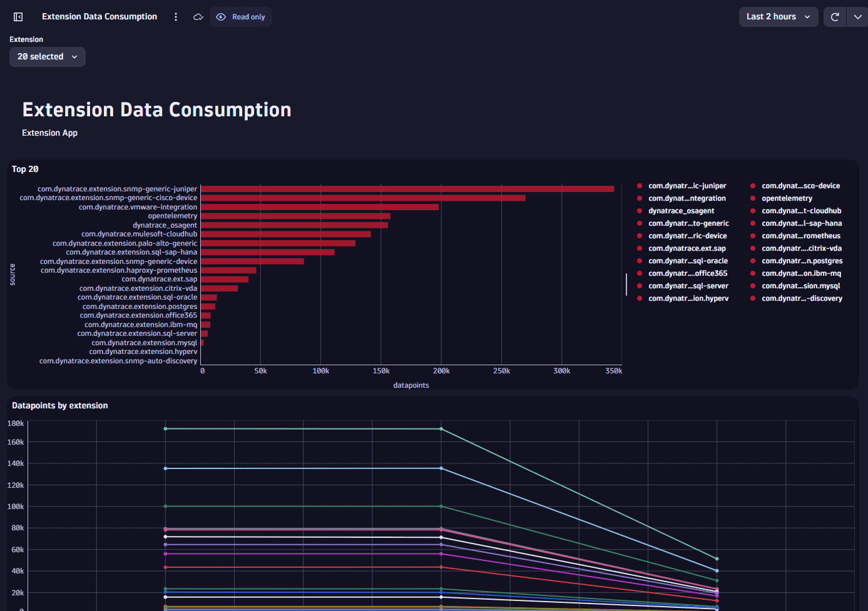Toggle com.dynatr....office365 legend entry
Viewport: 868px width, 611px height.
pos(682,273)
